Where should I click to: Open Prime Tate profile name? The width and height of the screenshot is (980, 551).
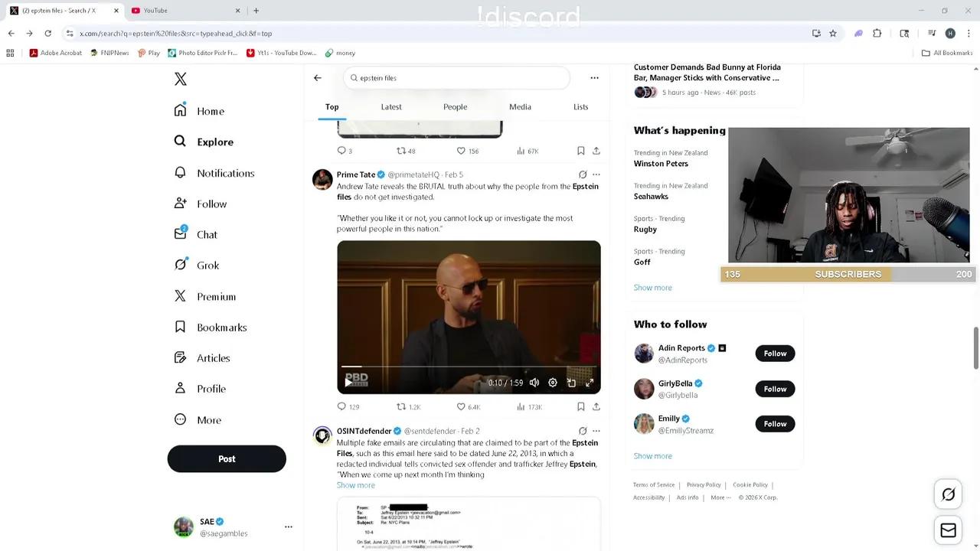356,174
